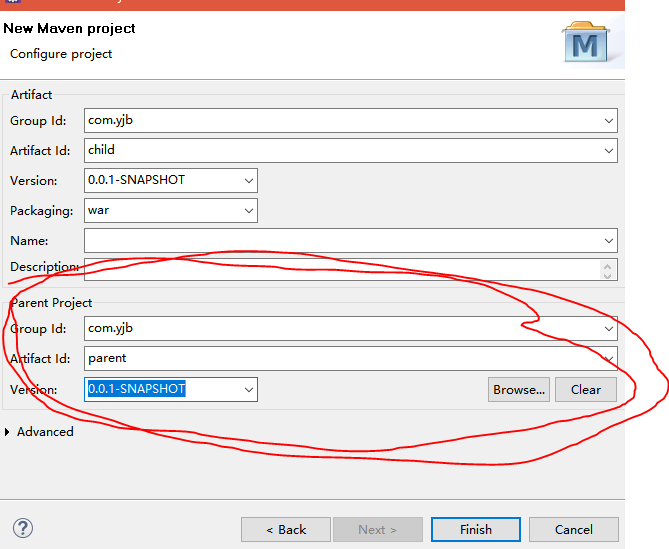Click the Back button
Image resolution: width=669 pixels, height=549 pixels.
tap(286, 529)
